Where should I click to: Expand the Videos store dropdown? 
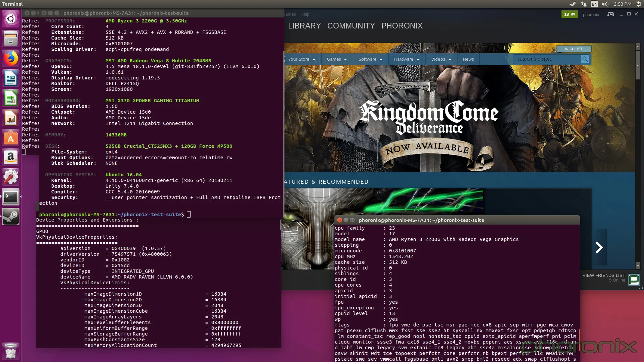coord(441,59)
